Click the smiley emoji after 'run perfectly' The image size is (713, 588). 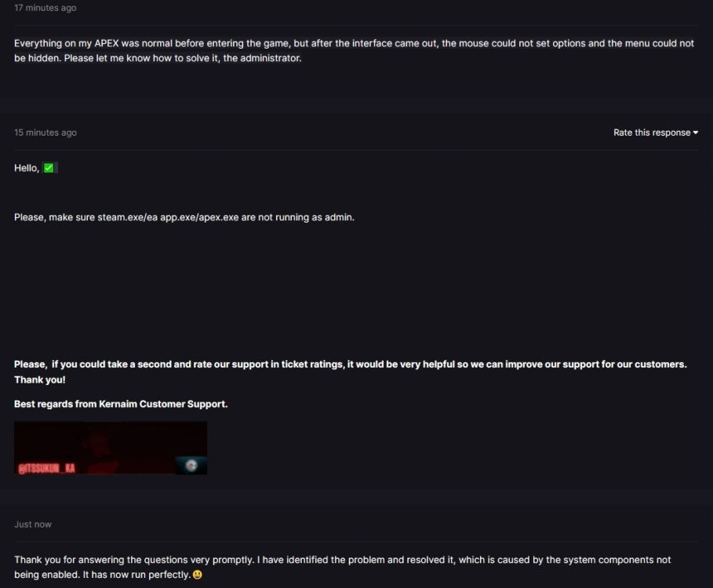[x=198, y=575]
